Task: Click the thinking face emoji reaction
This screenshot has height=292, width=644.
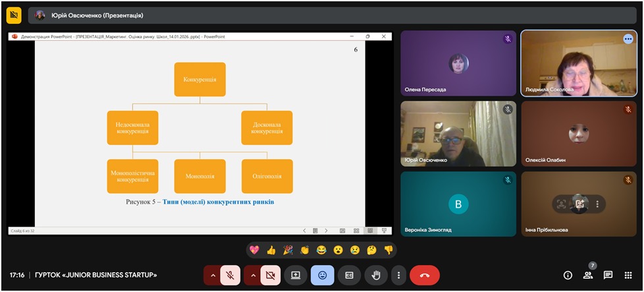Action: (x=371, y=250)
